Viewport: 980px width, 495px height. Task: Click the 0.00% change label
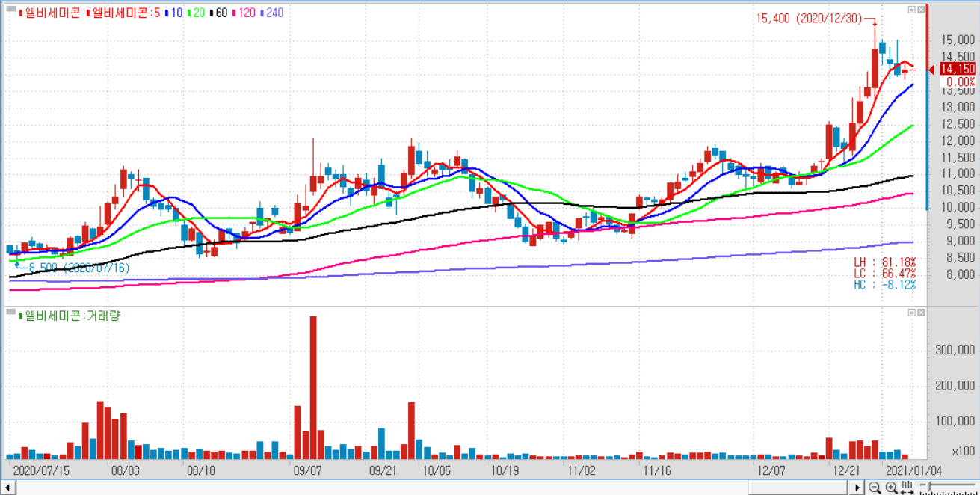coord(961,82)
